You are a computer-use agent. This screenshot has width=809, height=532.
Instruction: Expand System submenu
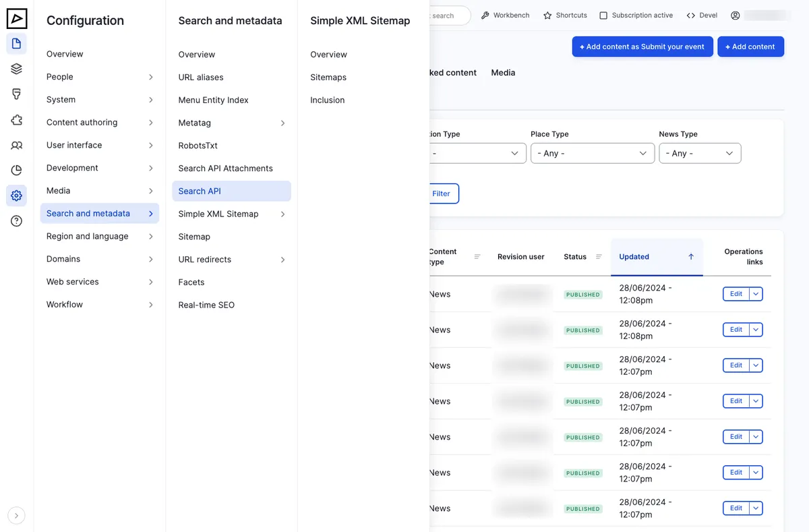coord(150,100)
